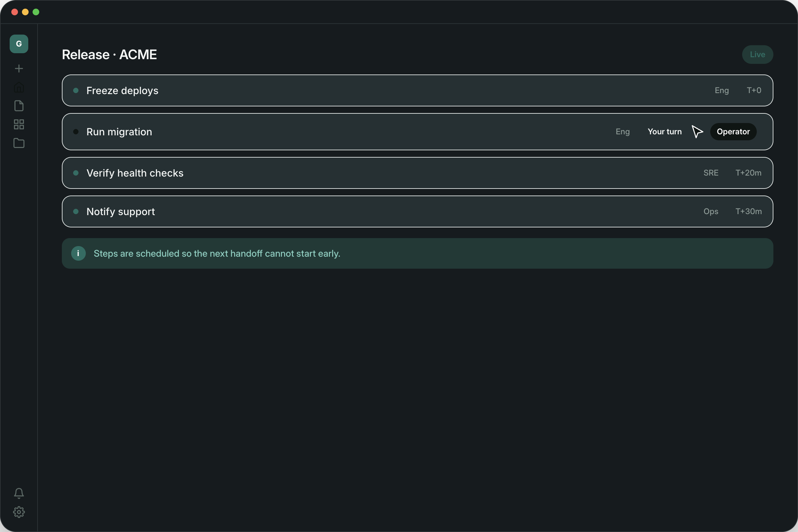Close the window with the red button

point(15,12)
